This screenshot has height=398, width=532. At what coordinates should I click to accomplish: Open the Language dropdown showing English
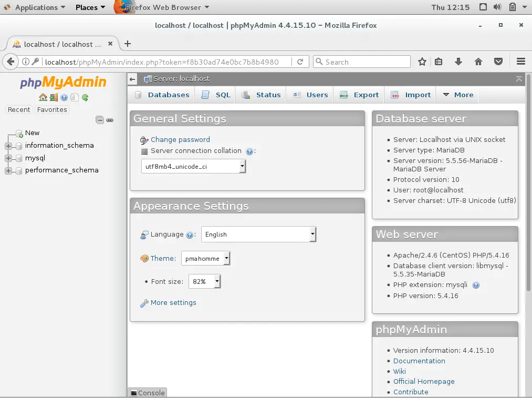pos(258,234)
